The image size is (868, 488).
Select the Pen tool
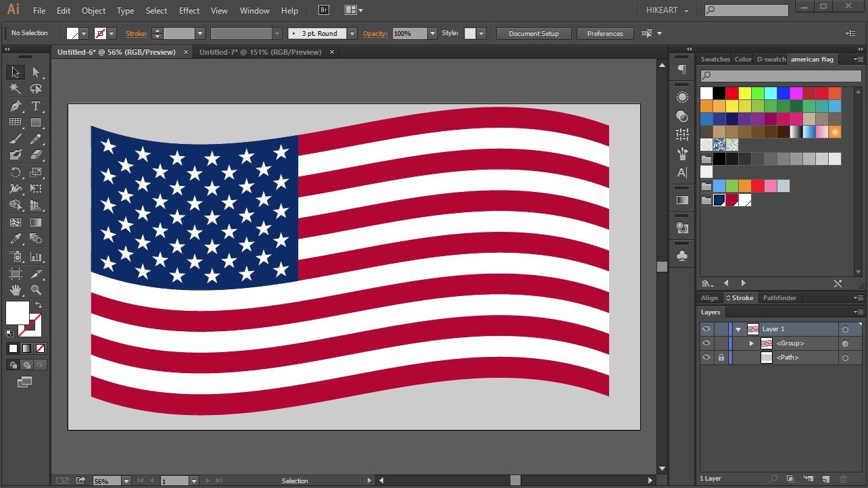coord(15,105)
